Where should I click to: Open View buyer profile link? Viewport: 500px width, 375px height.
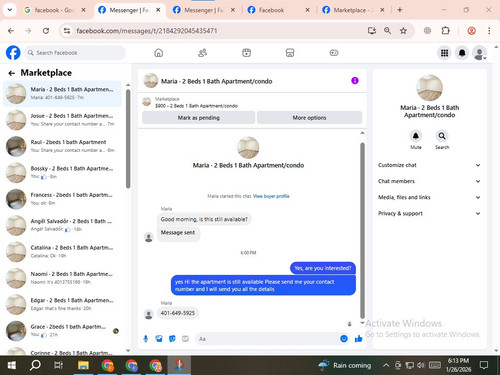pyautogui.click(x=271, y=196)
